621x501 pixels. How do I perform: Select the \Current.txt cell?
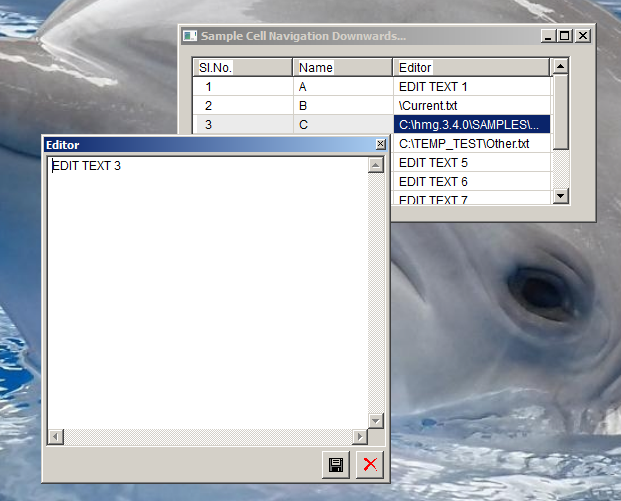(x=472, y=105)
